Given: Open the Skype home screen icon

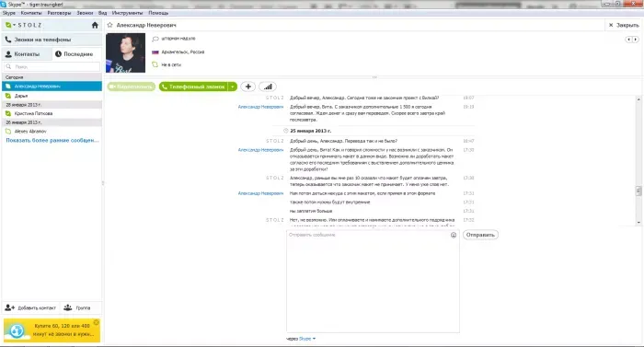Looking at the screenshot, I should pyautogui.click(x=95, y=25).
